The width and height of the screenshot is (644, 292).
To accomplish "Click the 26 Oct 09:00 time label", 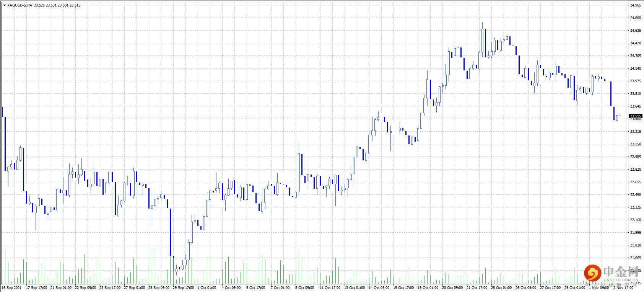I will coord(526,288).
